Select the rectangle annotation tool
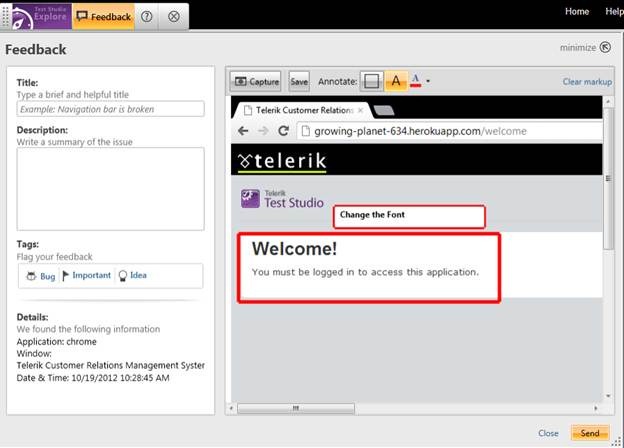Screen dimensions: 624x448 370,81
